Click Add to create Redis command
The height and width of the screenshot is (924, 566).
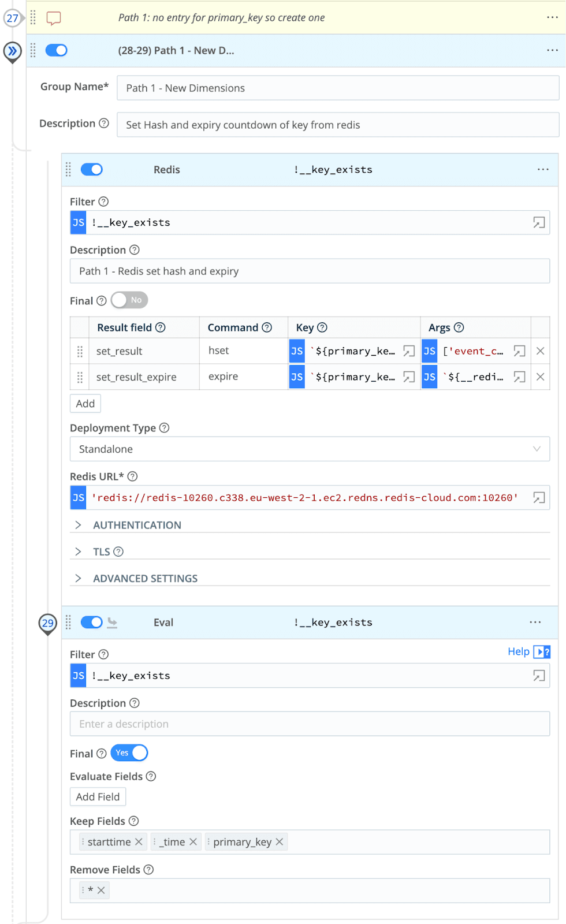(85, 404)
